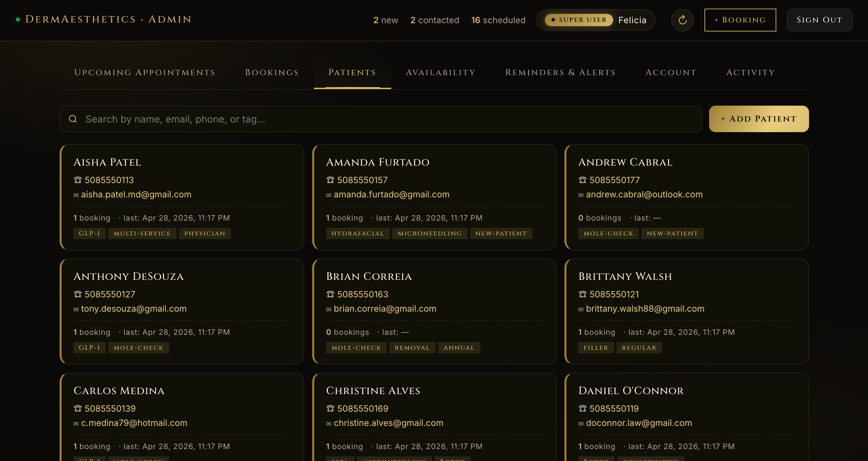Click the 16 scheduled counter
868x461 pixels.
tap(498, 20)
